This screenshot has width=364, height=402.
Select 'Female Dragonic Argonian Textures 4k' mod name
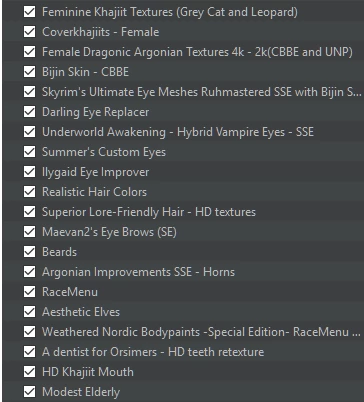(x=197, y=52)
